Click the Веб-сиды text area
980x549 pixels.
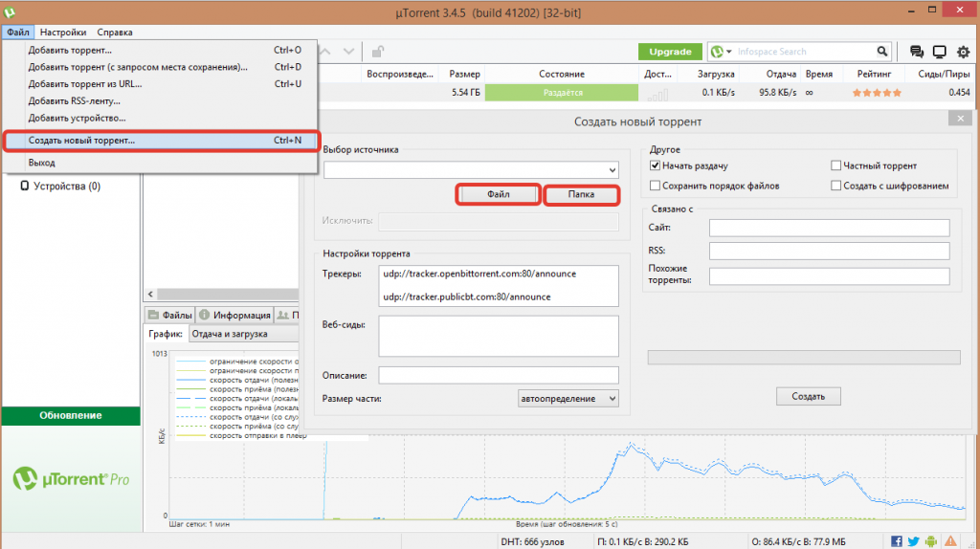(x=498, y=336)
